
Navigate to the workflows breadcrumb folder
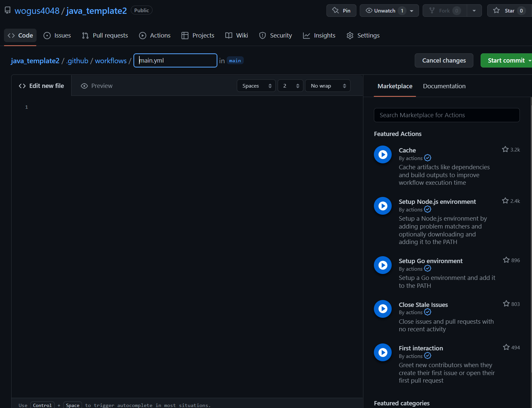click(111, 61)
